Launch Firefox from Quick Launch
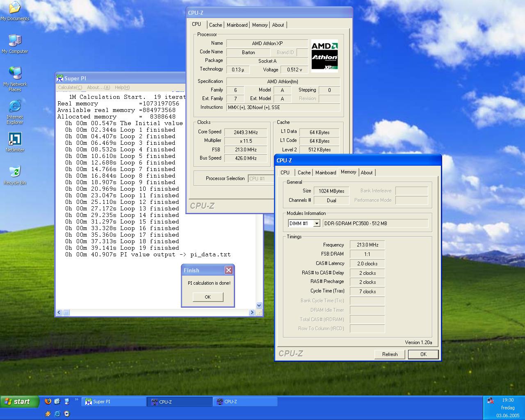Viewport: 525px width, 420px height. click(x=48, y=402)
